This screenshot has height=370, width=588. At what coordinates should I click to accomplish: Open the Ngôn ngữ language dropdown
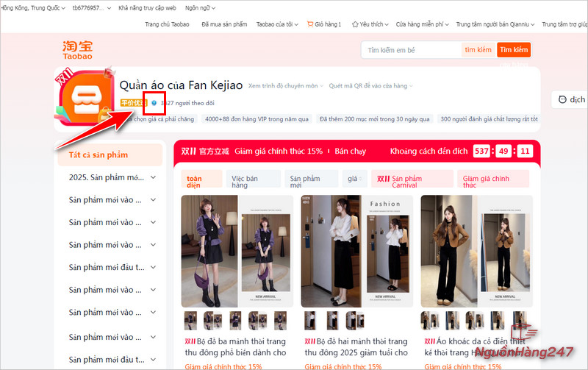(x=200, y=8)
